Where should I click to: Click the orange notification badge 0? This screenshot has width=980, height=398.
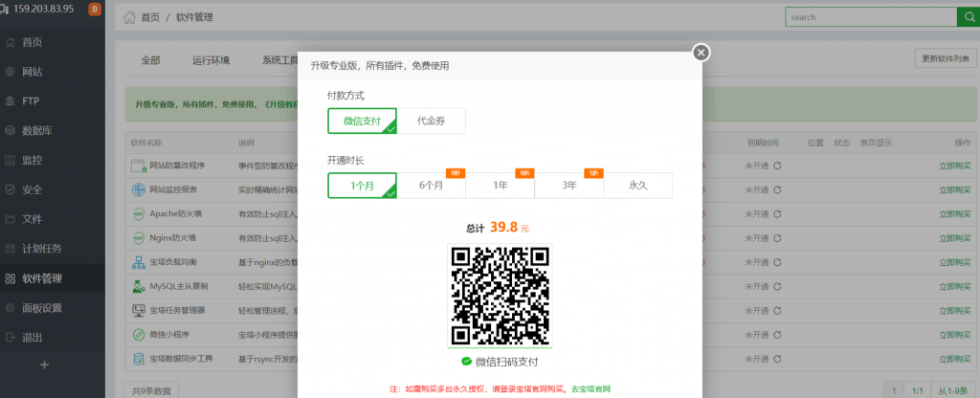coord(95,10)
